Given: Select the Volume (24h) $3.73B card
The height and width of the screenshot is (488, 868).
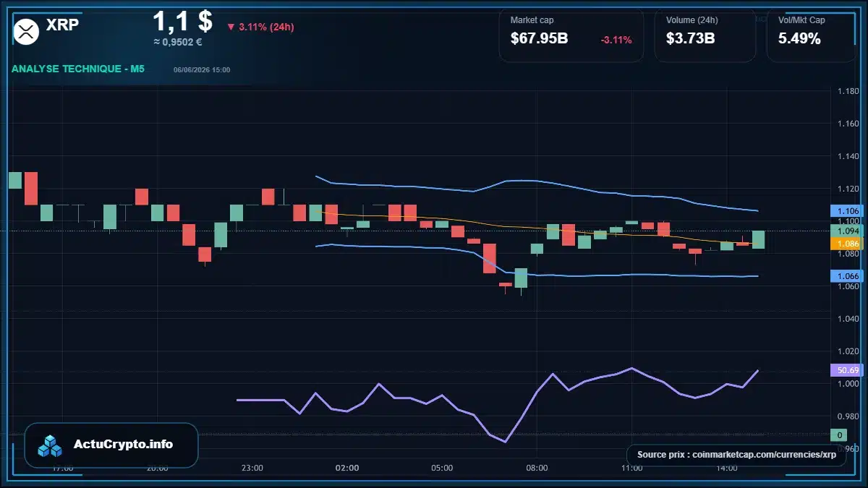Looking at the screenshot, I should tap(705, 35).
